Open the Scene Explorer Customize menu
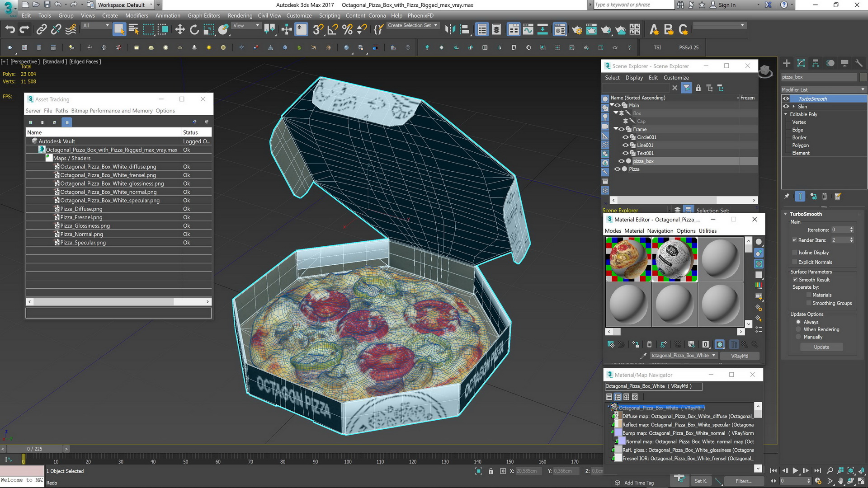This screenshot has height=488, width=868. coord(676,78)
